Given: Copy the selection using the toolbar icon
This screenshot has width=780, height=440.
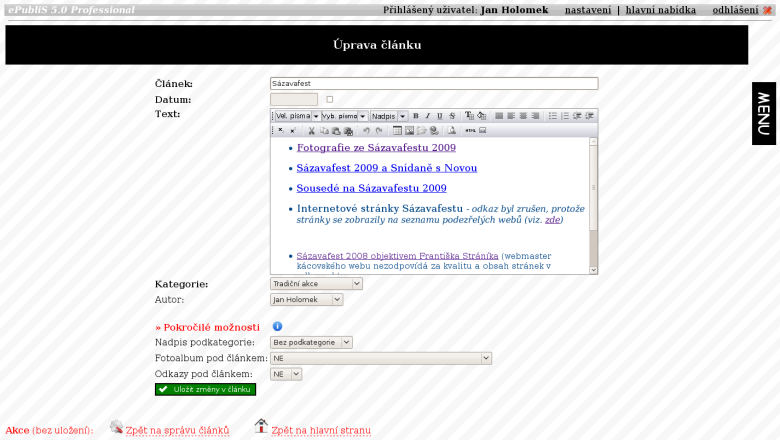Looking at the screenshot, I should point(324,131).
